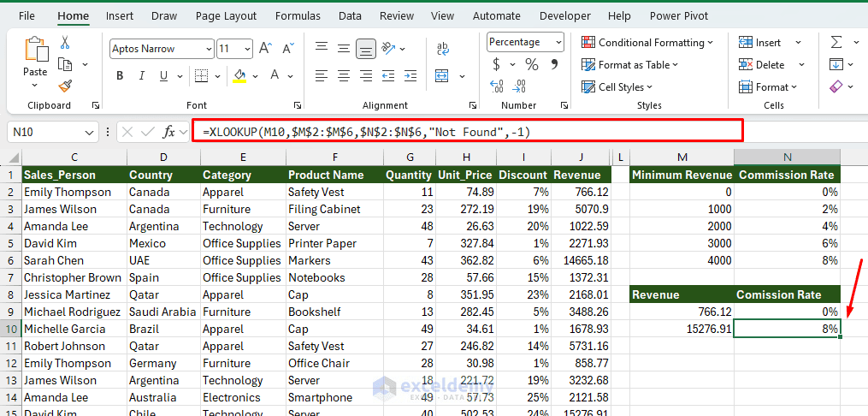Apply the Font Color A
The width and height of the screenshot is (868, 416).
(275, 76)
